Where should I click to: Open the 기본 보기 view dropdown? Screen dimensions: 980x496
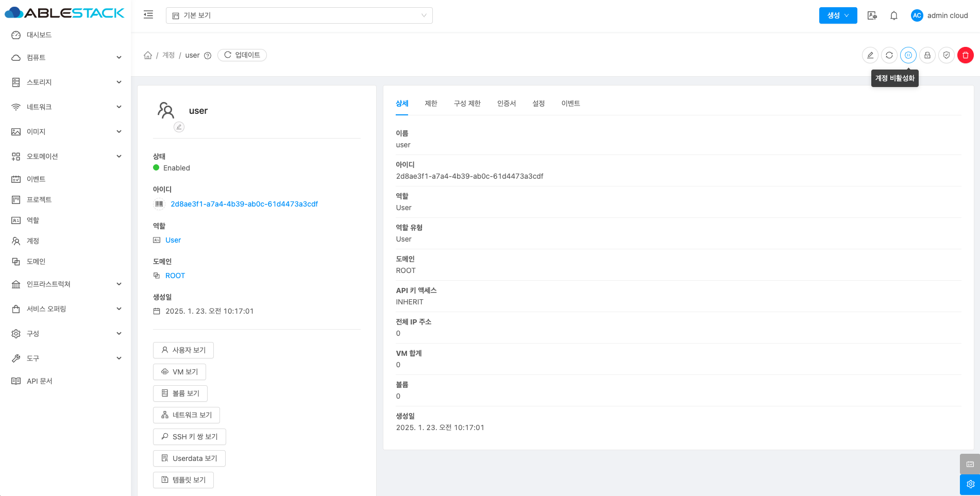coord(299,15)
